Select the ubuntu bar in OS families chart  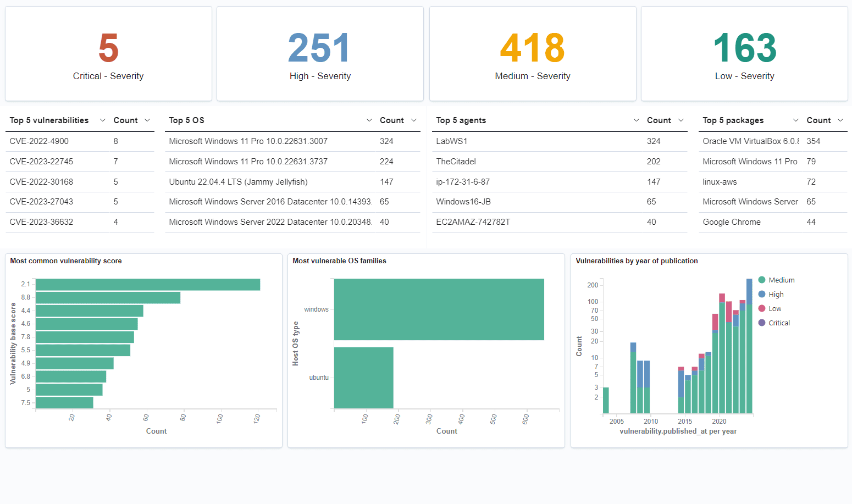(x=363, y=378)
